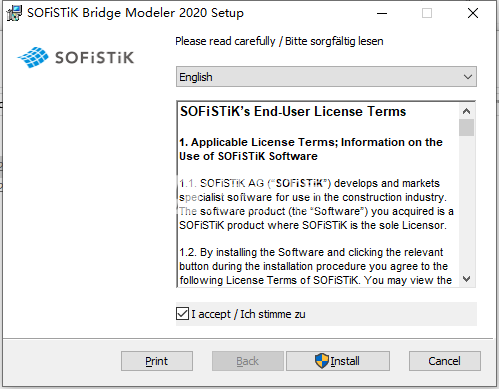
Task: Close the Setup window with X
Action: [473, 13]
